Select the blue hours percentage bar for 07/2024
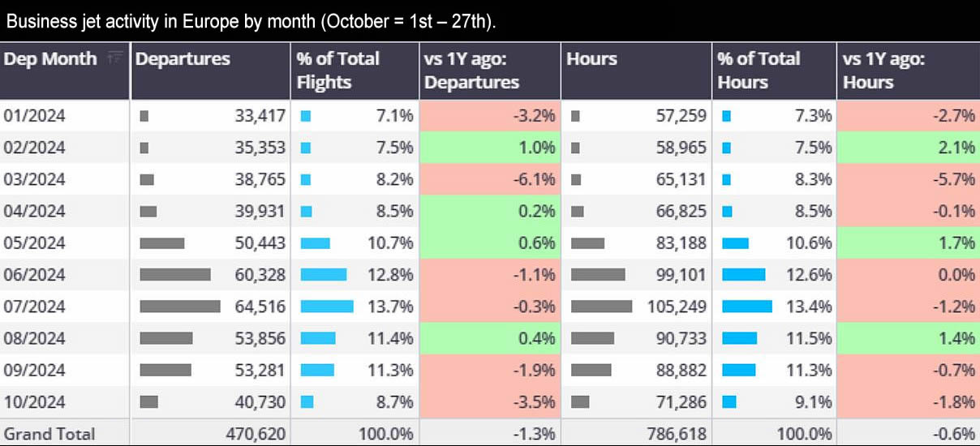Viewport: 980px width, 446px height. pyautogui.click(x=747, y=307)
